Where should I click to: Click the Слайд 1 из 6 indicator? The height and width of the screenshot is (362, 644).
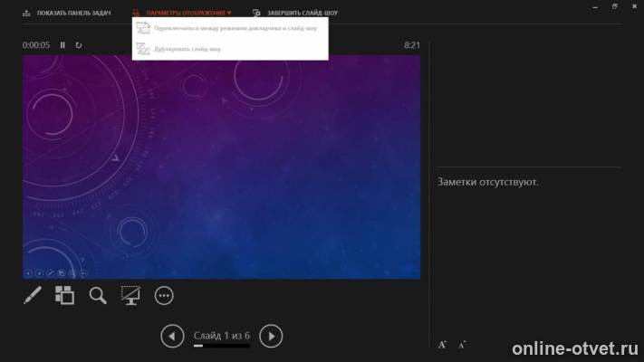(222, 336)
